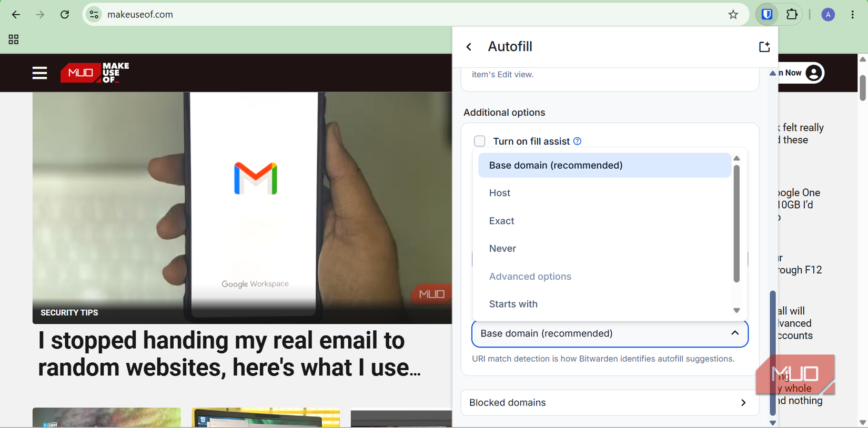Viewport: 868px width, 428px height.
Task: Reload the makeuseof.com page
Action: coord(65,15)
